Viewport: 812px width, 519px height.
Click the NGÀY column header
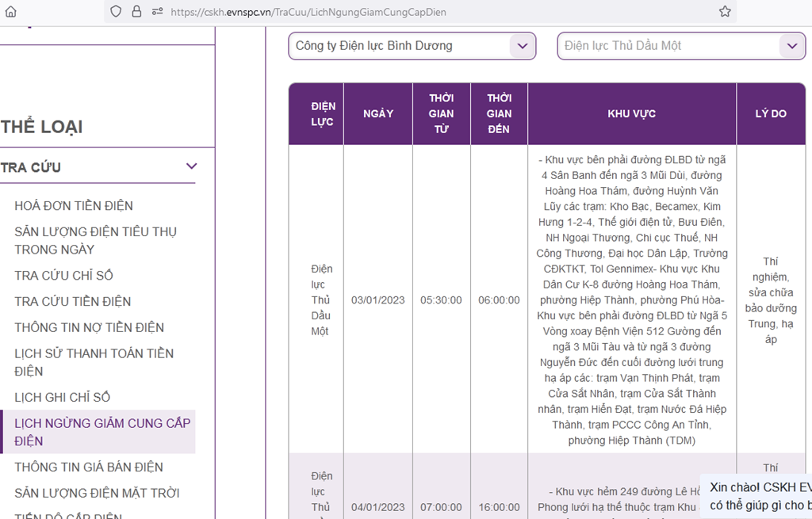[x=378, y=114]
